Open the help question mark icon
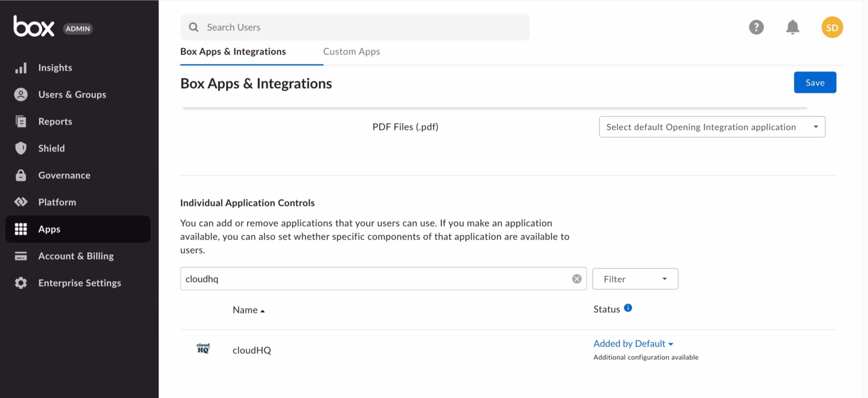The width and height of the screenshot is (868, 398). tap(756, 27)
